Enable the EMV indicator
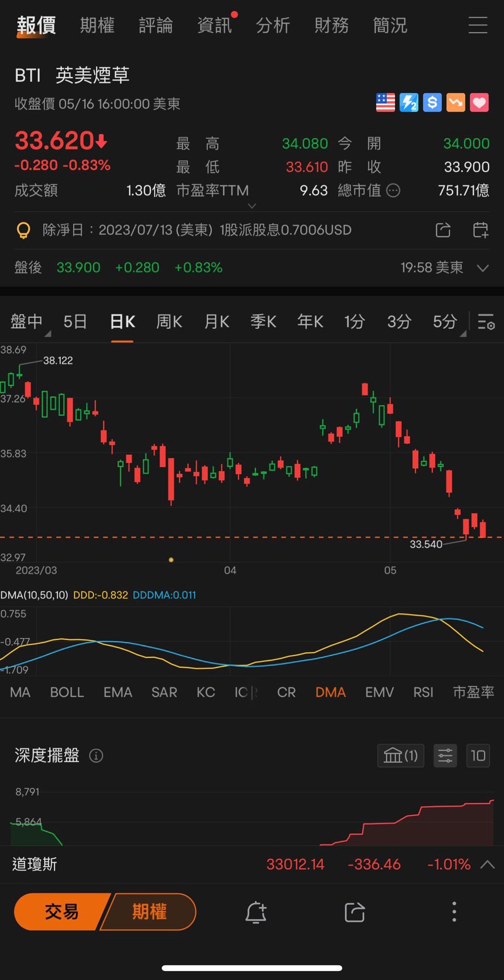 [379, 692]
